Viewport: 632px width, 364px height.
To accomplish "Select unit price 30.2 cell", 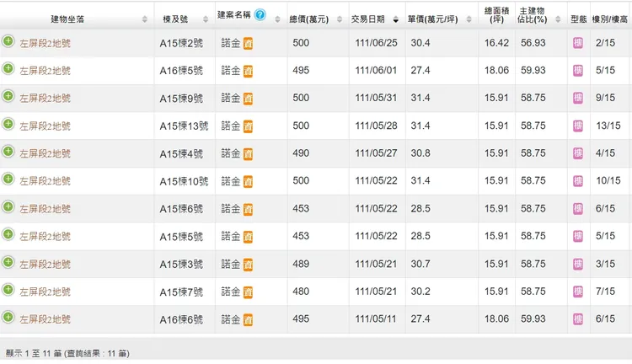I will [x=420, y=292].
